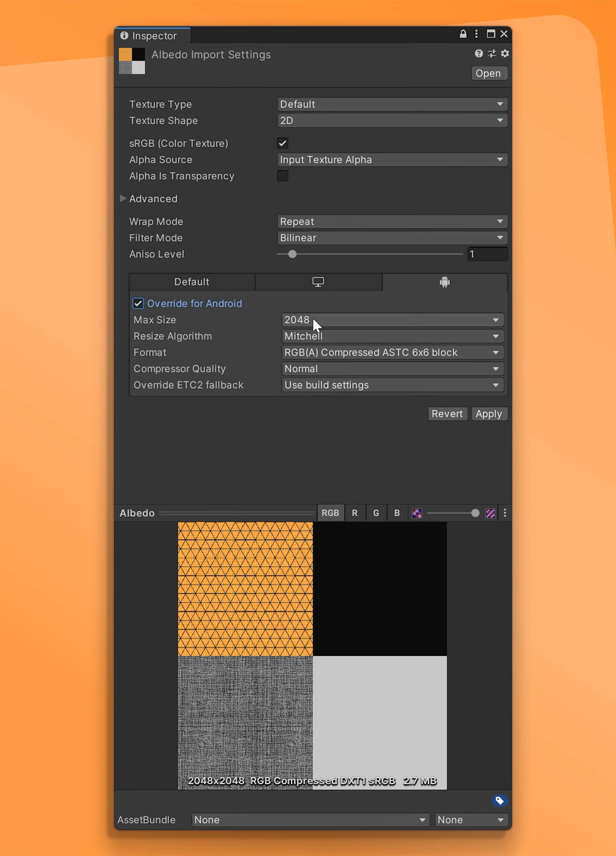Open the Override ETC2 fallback dropdown
This screenshot has height=856, width=616.
(392, 385)
